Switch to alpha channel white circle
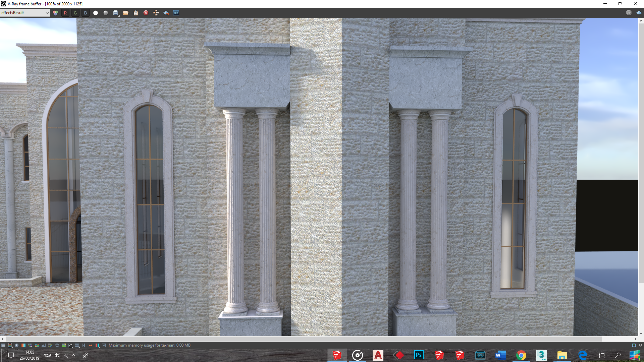The height and width of the screenshot is (362, 644). [96, 13]
